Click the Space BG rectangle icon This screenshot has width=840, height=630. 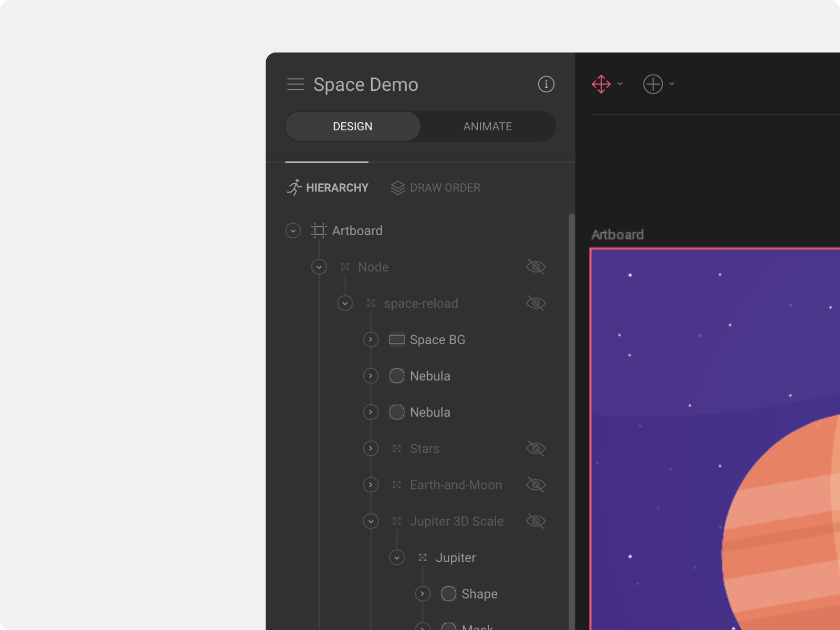coord(397,340)
